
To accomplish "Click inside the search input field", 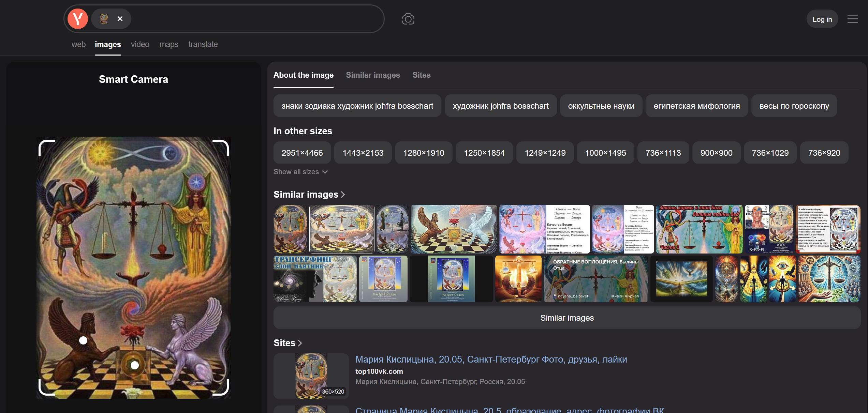I will [x=256, y=19].
